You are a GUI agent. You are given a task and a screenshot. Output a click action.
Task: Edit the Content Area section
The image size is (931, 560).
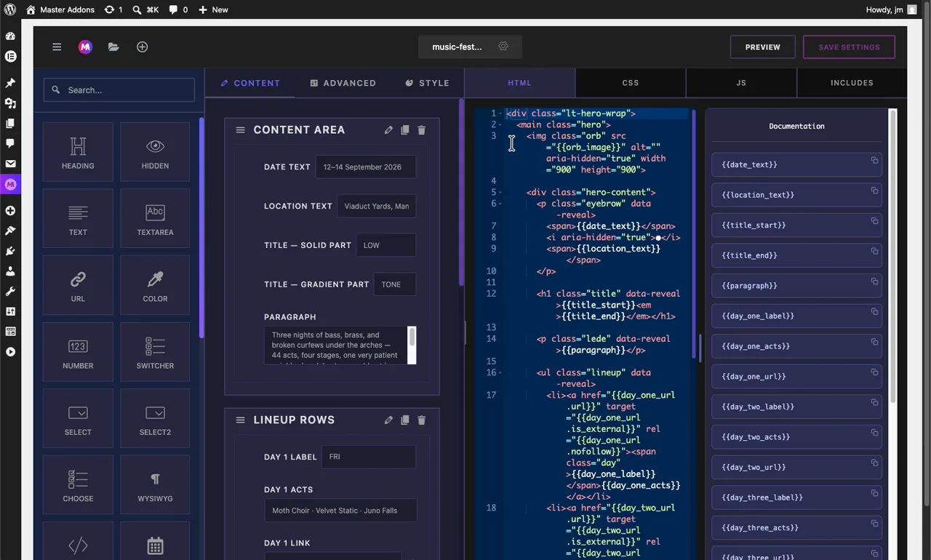click(x=388, y=129)
